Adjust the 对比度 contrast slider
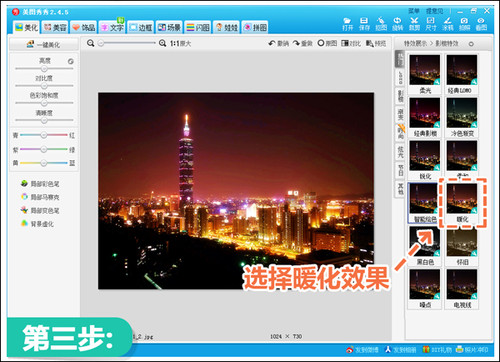Screen dimensions: 500x362 tap(44, 86)
